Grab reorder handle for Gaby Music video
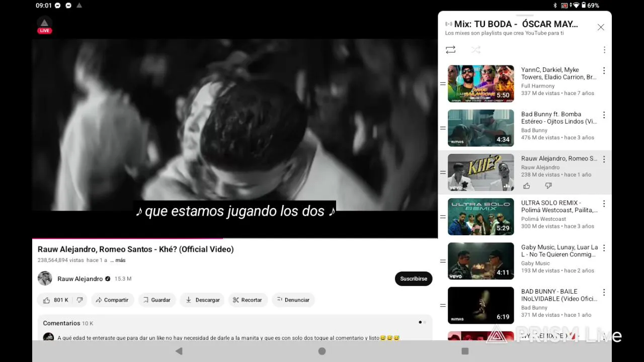Viewport: 644px width, 362px height. click(443, 261)
